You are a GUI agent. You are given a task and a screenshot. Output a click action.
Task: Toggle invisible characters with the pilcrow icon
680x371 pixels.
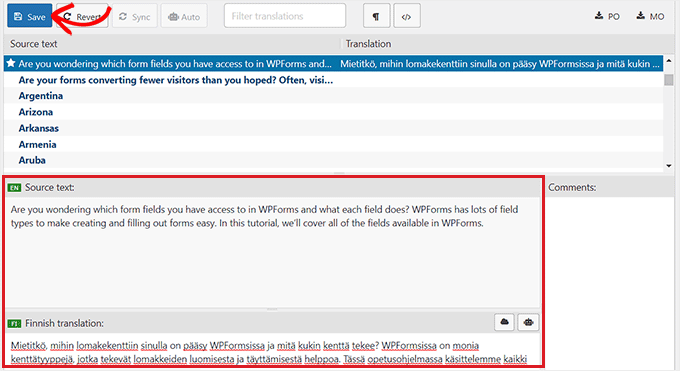tap(376, 16)
